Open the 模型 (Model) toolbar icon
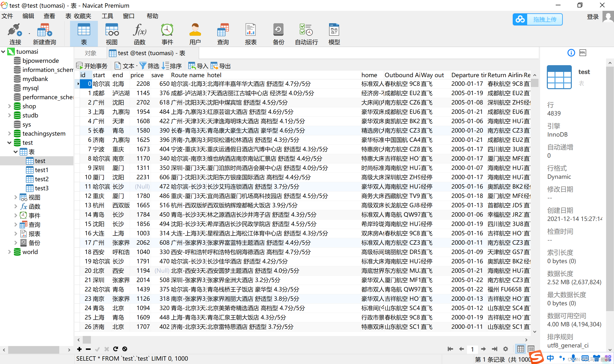Viewport: 614px width, 364px height. click(x=334, y=34)
